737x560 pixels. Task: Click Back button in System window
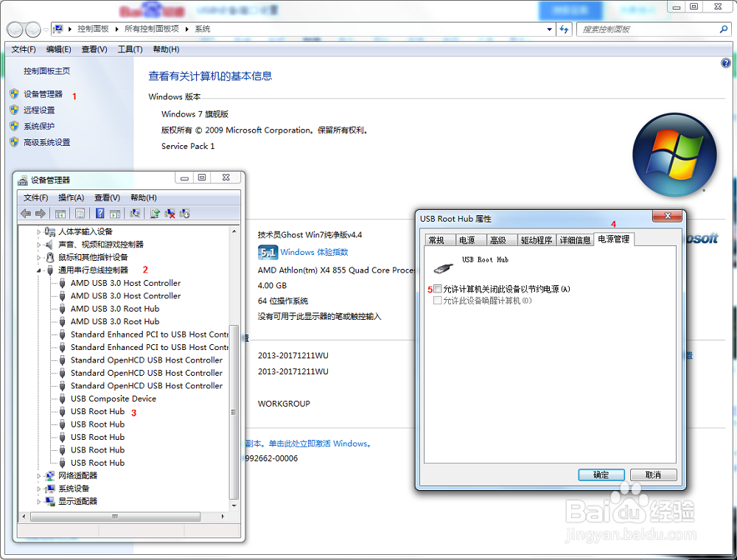[x=15, y=29]
